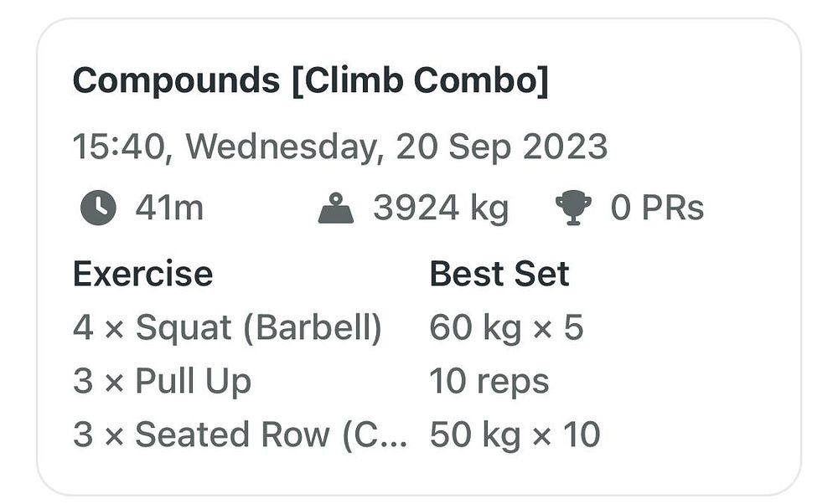
Task: Click the 50 kg × 10 best set
Action: pos(515,435)
